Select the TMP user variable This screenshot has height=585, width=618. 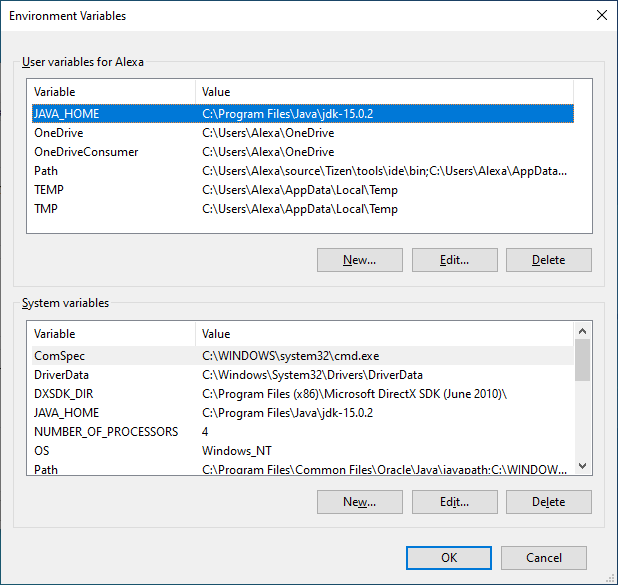click(47, 209)
